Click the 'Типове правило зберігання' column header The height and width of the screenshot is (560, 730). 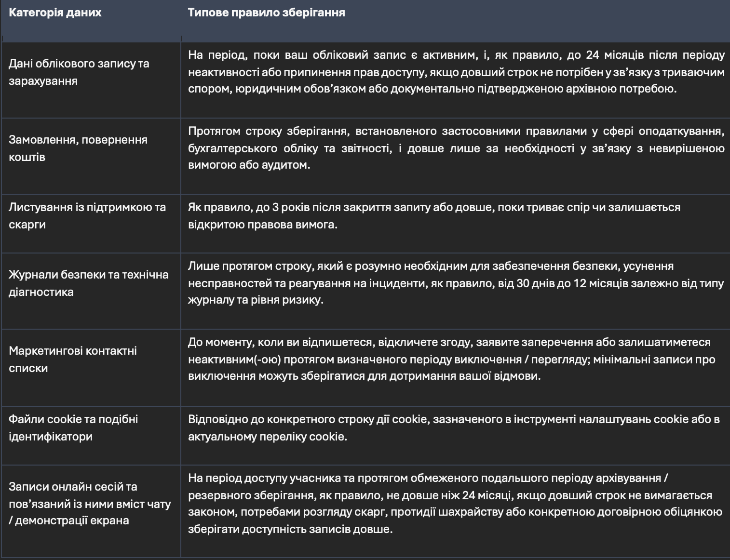coord(266,13)
